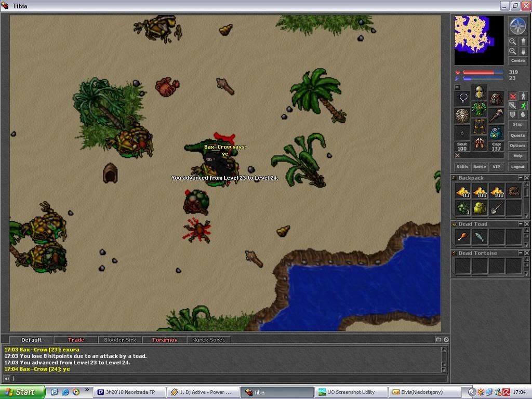Click the Backpack scrollbar down arrow
Image resolution: width=532 pixels, height=399 pixels.
point(526,215)
